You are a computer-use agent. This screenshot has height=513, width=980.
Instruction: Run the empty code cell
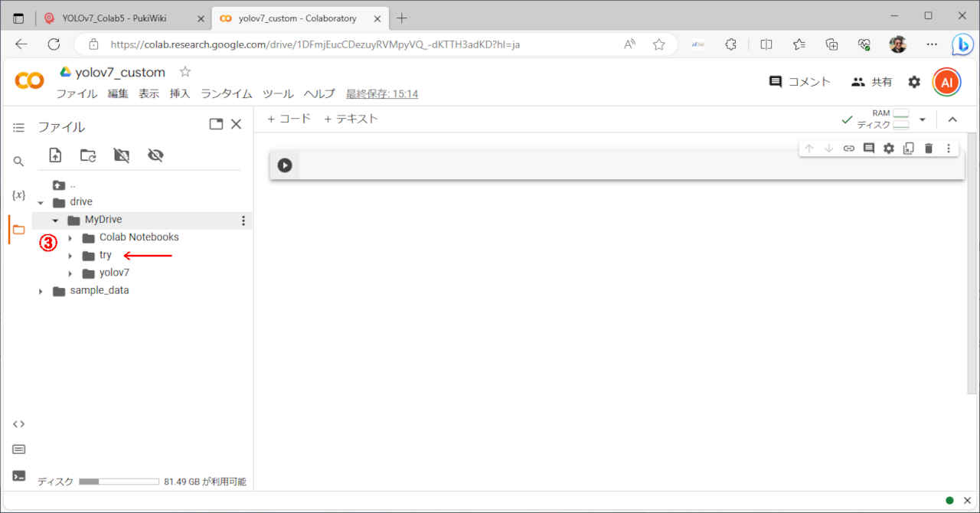click(x=285, y=165)
